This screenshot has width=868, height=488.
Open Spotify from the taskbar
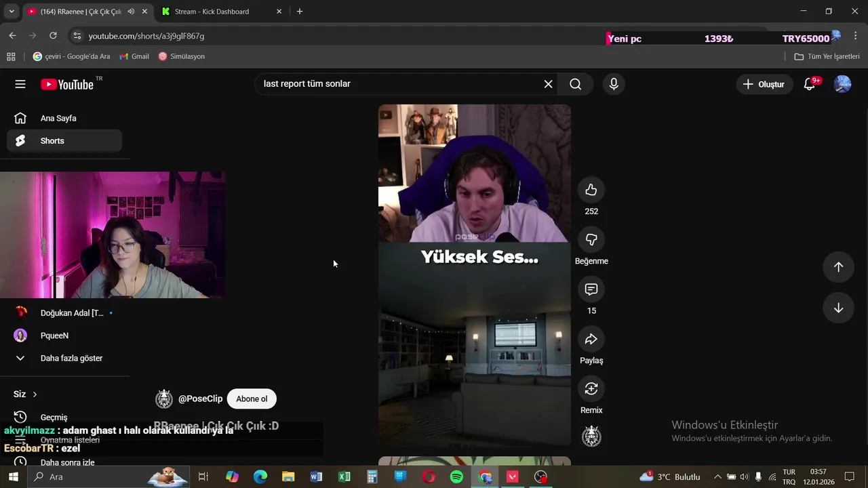click(456, 476)
